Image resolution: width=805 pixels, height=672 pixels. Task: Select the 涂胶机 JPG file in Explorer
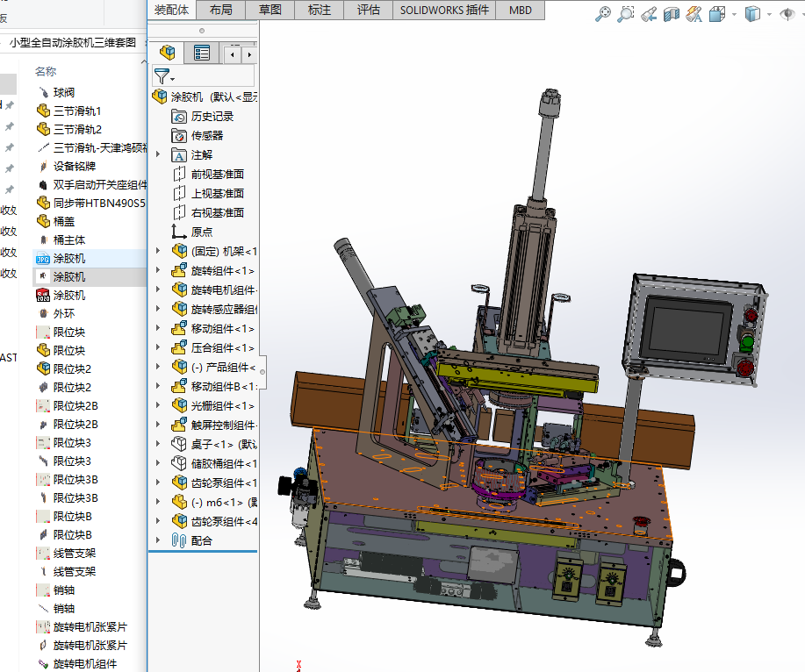point(69,258)
